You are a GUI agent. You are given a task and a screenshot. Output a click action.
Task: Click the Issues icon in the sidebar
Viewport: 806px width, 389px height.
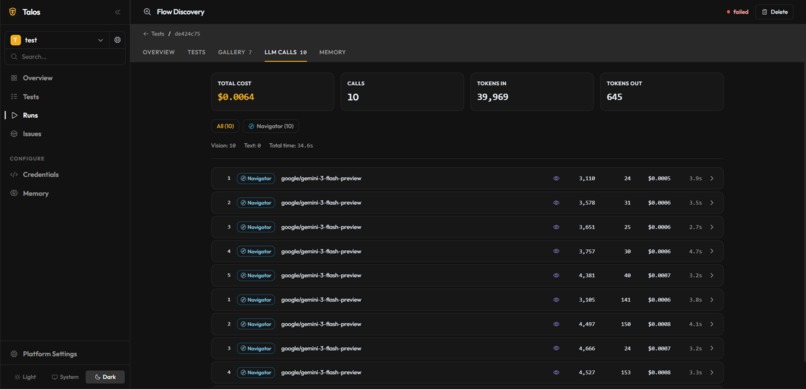[x=14, y=134]
